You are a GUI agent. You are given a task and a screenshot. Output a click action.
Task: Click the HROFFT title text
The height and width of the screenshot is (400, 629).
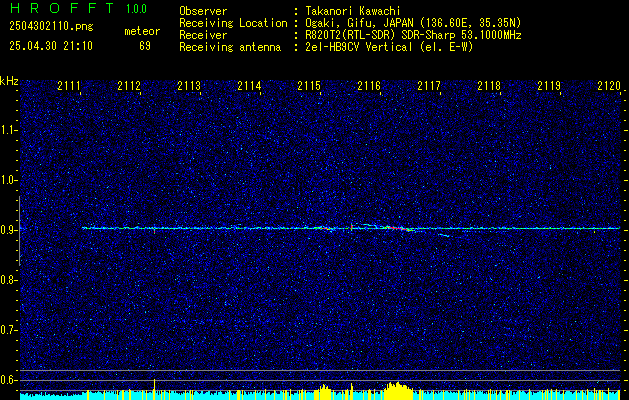click(62, 8)
